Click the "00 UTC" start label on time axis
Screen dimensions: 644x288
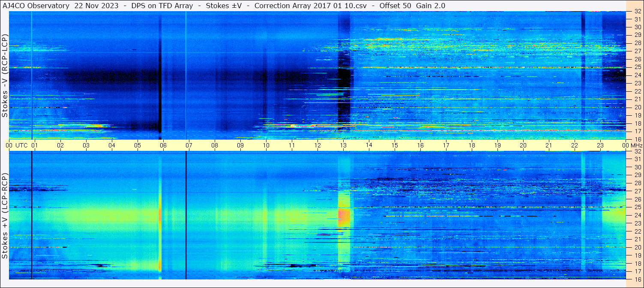[x=17, y=145]
